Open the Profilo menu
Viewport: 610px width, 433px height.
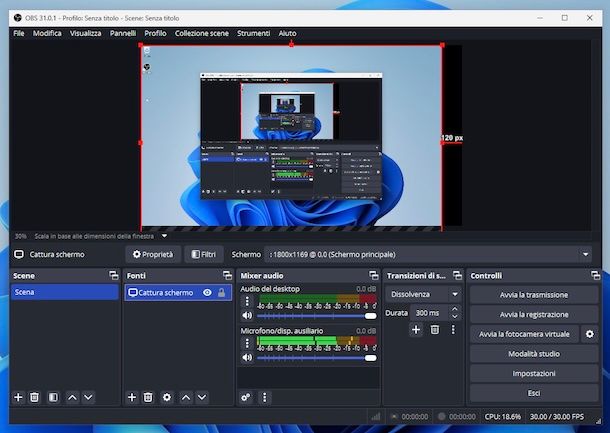[155, 33]
